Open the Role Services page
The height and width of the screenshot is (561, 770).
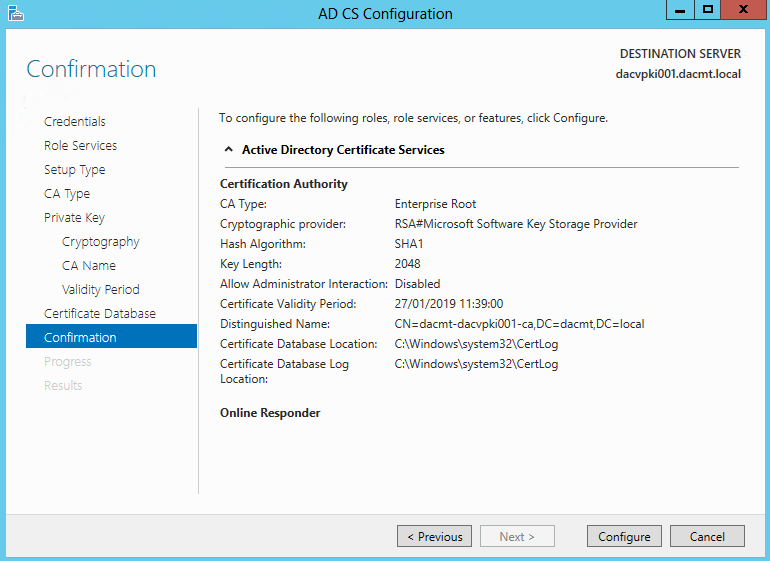tap(81, 145)
